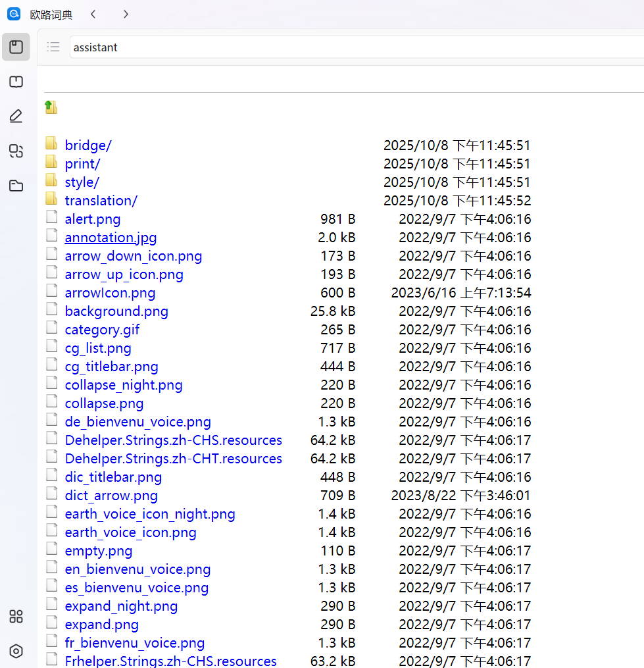Open category.gif link
The width and height of the screenshot is (644, 668).
click(102, 330)
